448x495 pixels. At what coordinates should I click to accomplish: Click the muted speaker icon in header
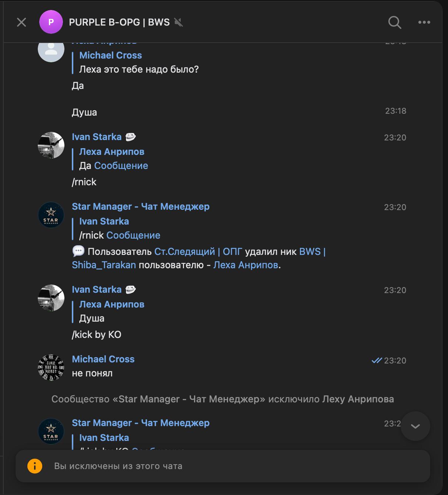point(178,23)
